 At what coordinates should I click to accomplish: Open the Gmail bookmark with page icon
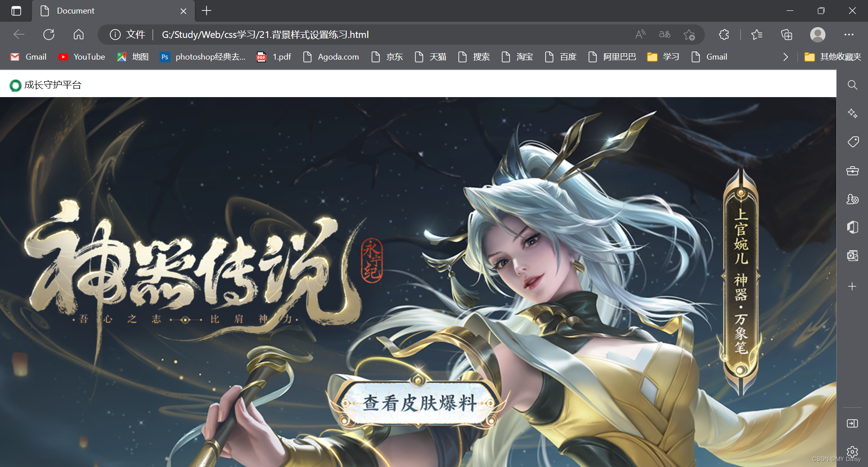click(709, 57)
